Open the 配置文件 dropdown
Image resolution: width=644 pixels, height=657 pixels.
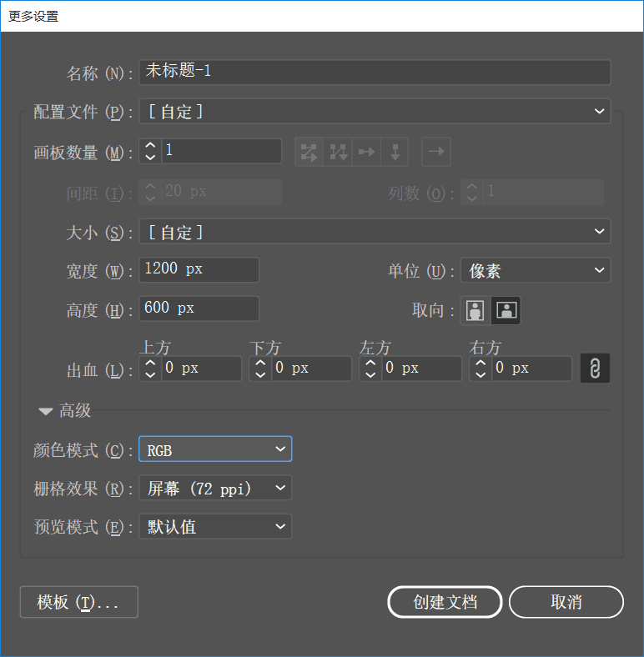point(375,111)
